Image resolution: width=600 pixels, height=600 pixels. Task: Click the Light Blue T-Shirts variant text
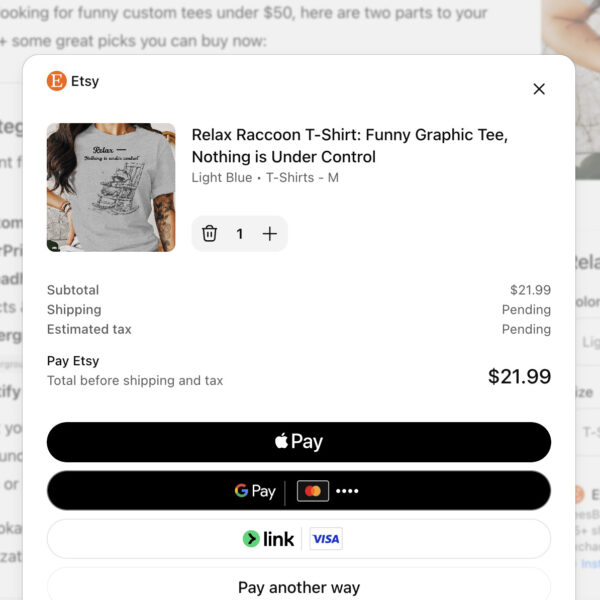[x=265, y=178]
